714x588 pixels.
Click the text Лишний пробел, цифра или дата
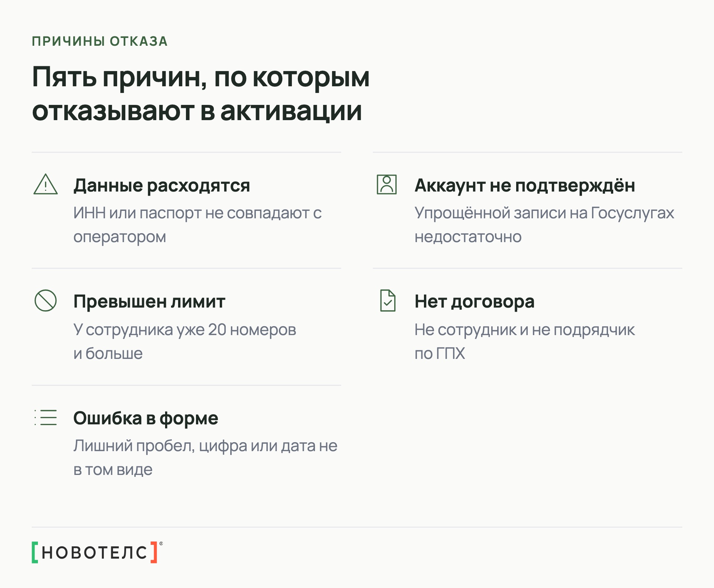194,446
